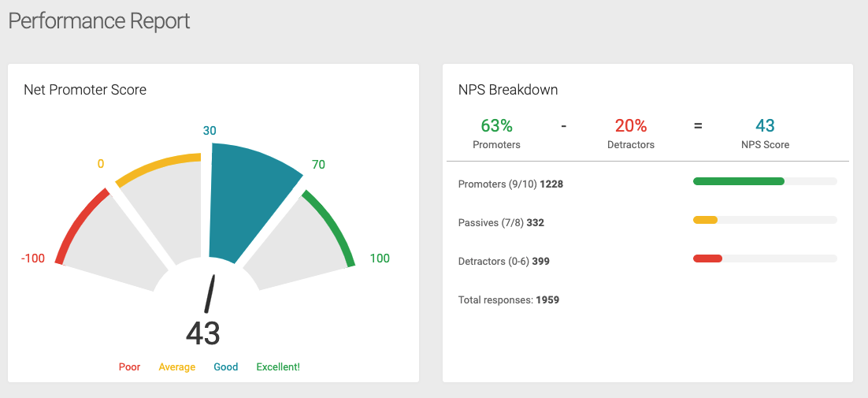Click the Average legend label
The height and width of the screenshot is (398, 868).
click(x=177, y=367)
